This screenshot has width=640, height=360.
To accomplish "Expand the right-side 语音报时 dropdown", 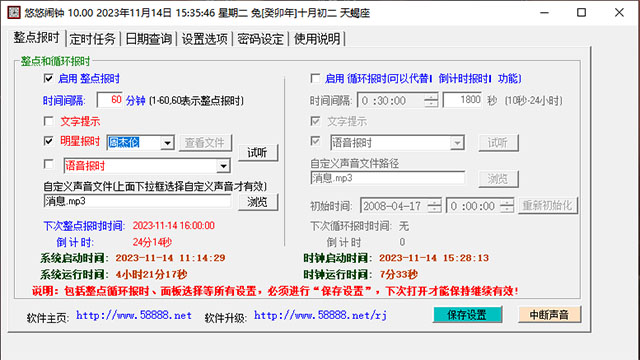I will tap(457, 143).
